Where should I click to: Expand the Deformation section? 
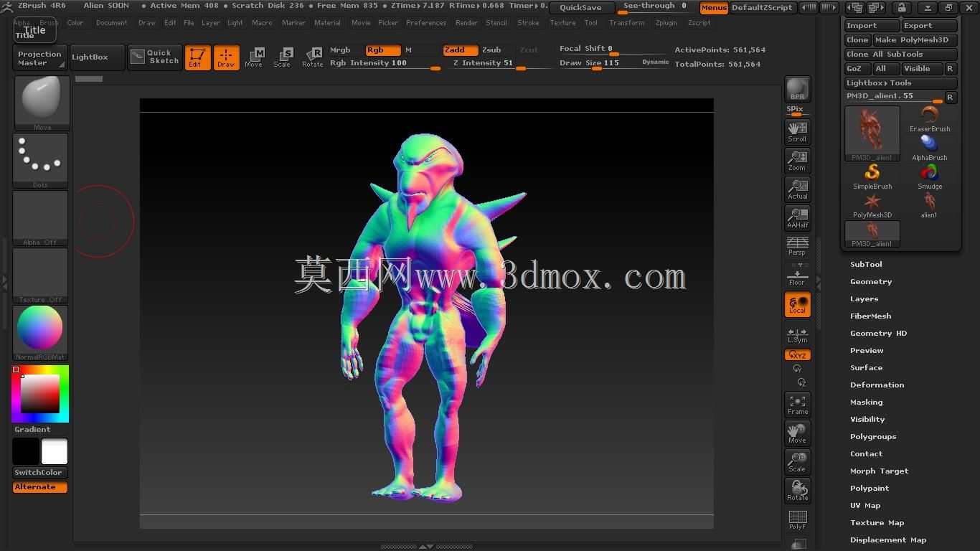pyautogui.click(x=877, y=385)
